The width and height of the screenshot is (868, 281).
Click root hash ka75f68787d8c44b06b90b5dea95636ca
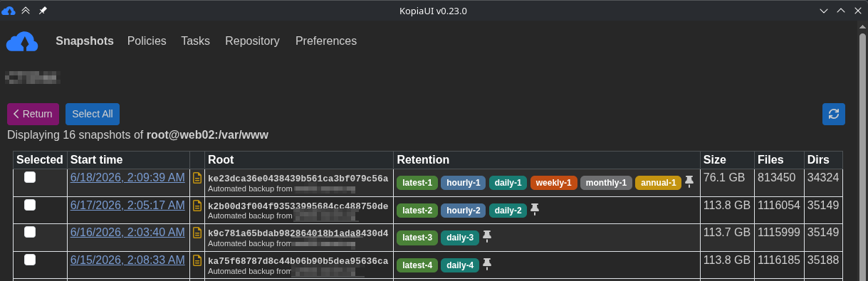click(x=298, y=260)
